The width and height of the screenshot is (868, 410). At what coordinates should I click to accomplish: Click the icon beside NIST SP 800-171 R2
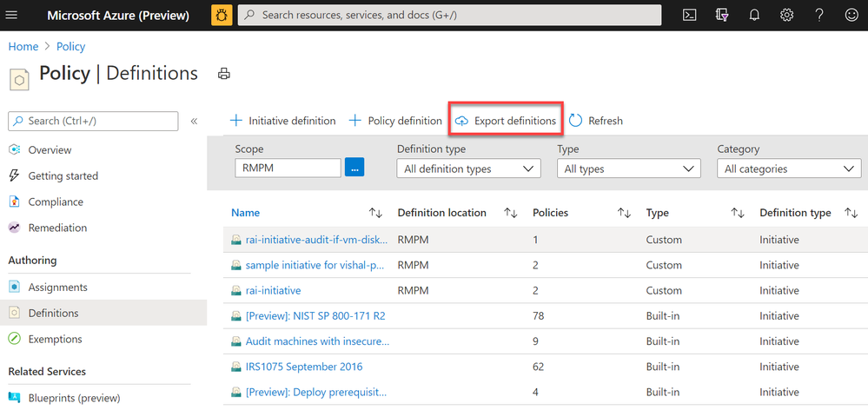pyautogui.click(x=236, y=316)
